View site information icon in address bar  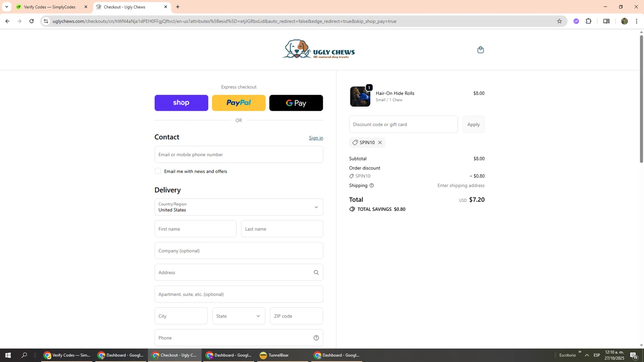pyautogui.click(x=46, y=21)
